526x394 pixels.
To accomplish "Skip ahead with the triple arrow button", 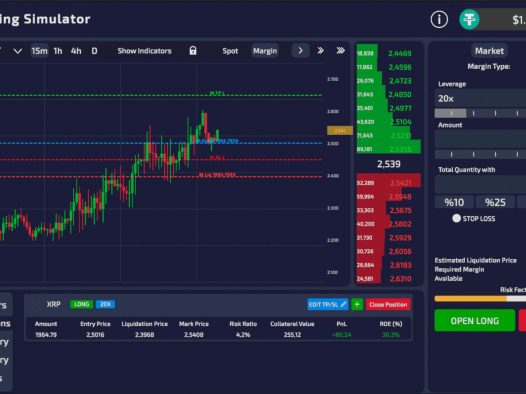I will pos(340,51).
